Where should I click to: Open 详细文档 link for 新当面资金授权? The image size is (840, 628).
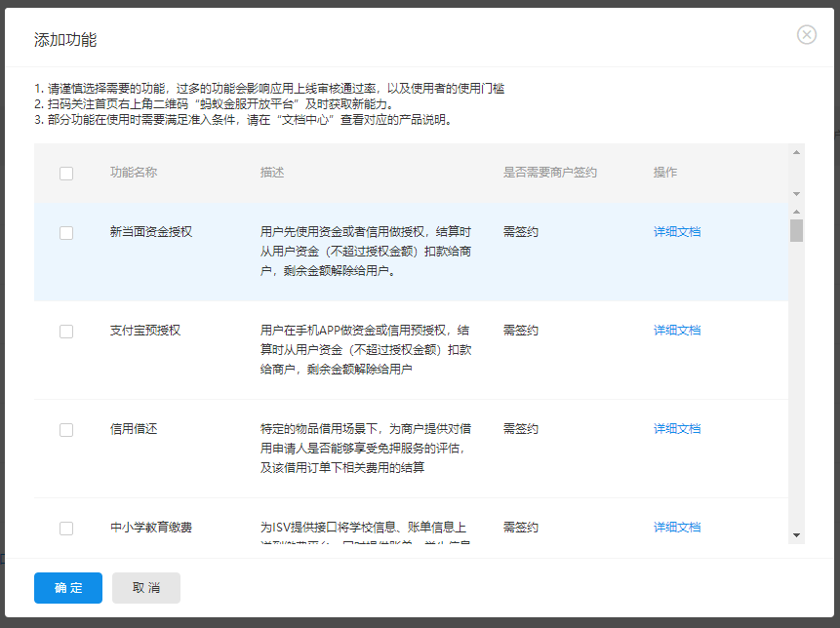pos(677,232)
